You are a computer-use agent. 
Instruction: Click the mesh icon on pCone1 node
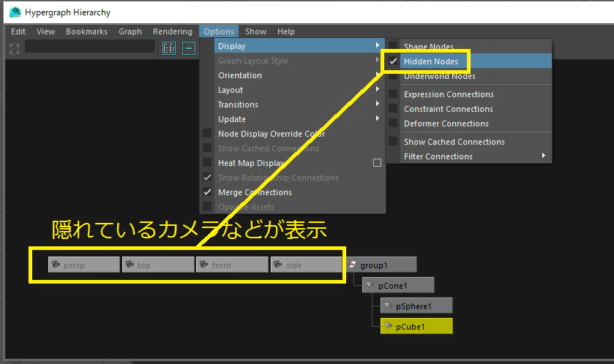(x=370, y=285)
